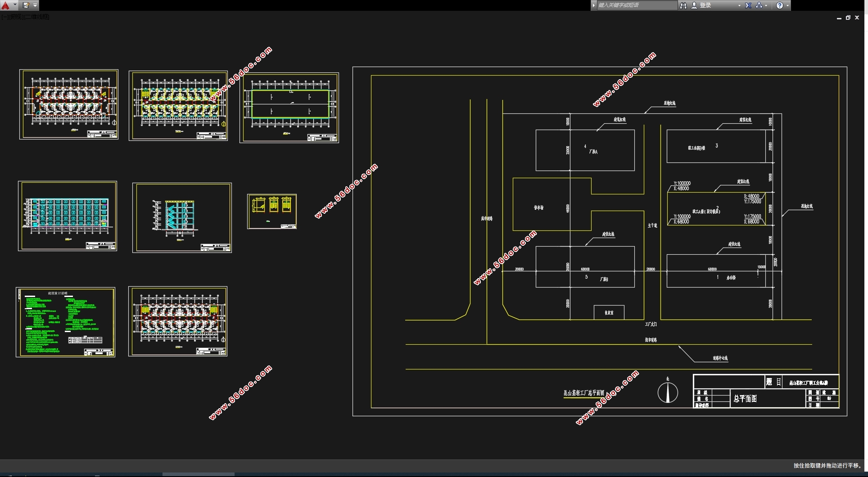Click the horizontal scrollbar thumb at bottom
Image resolution: width=868 pixels, height=477 pixels.
199,474
